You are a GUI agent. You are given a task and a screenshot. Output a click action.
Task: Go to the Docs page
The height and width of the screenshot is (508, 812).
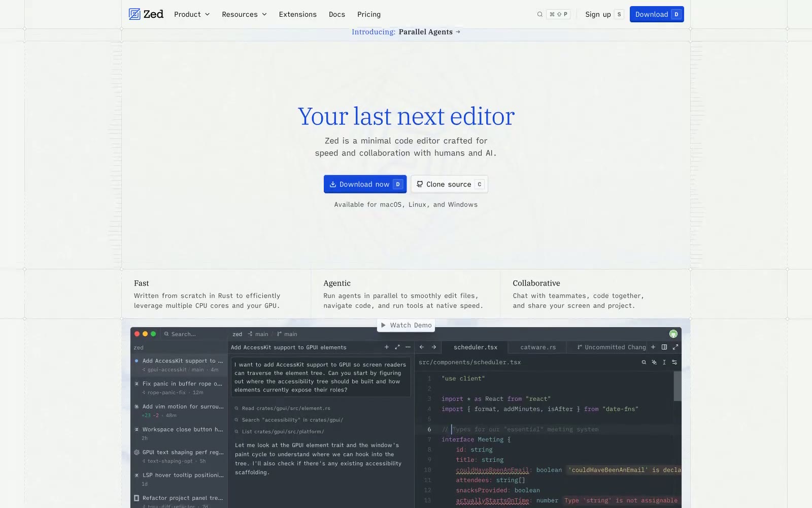pyautogui.click(x=337, y=14)
